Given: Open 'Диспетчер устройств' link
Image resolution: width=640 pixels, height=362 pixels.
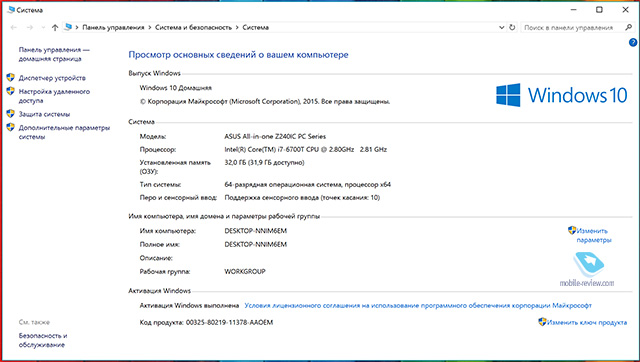Looking at the screenshot, I should (x=52, y=78).
